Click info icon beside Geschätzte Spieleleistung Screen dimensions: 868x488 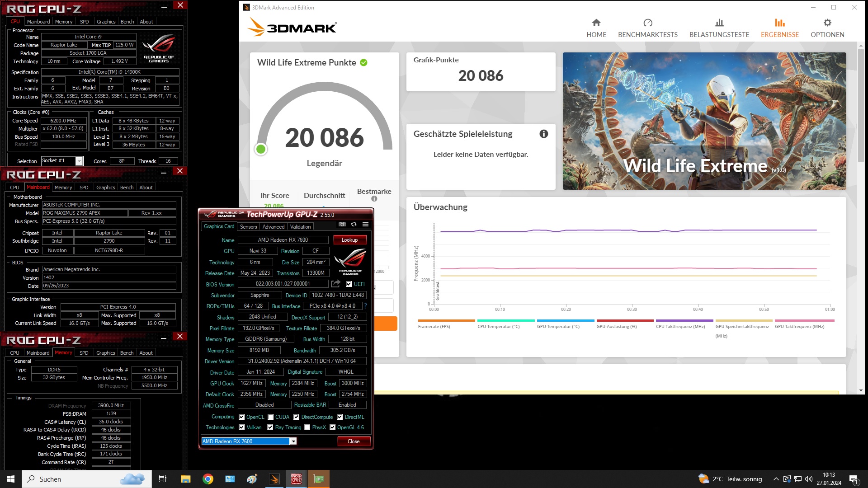544,134
